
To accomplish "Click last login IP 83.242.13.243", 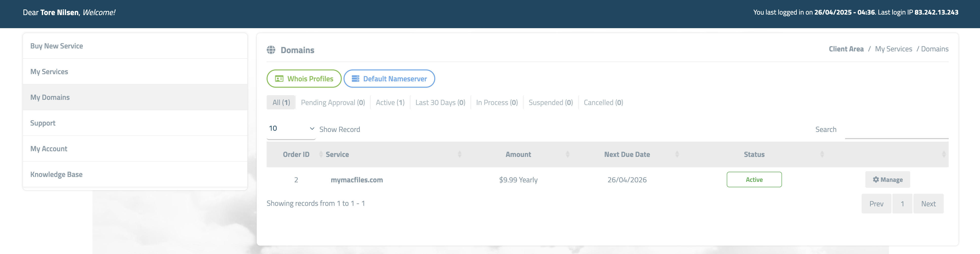I will click(x=936, y=12).
